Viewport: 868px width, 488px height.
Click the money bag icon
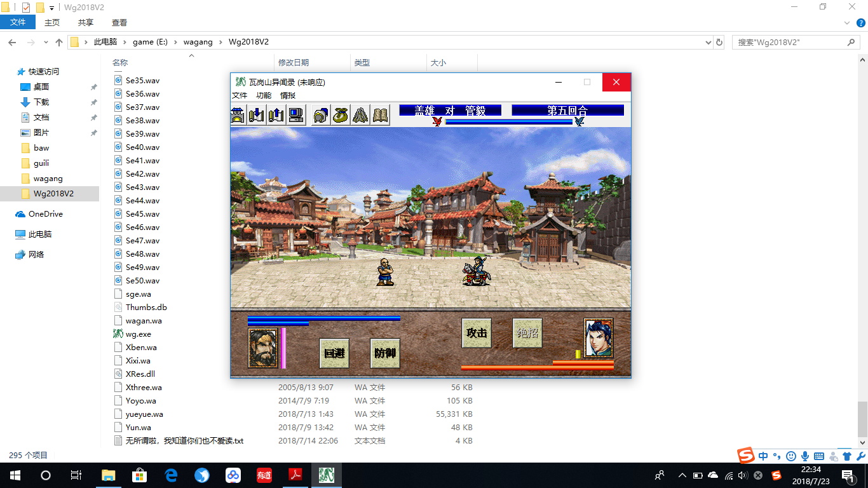pyautogui.click(x=341, y=115)
